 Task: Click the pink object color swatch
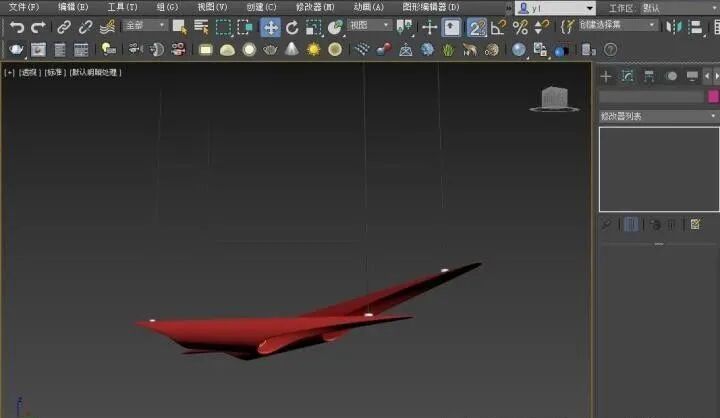(713, 96)
